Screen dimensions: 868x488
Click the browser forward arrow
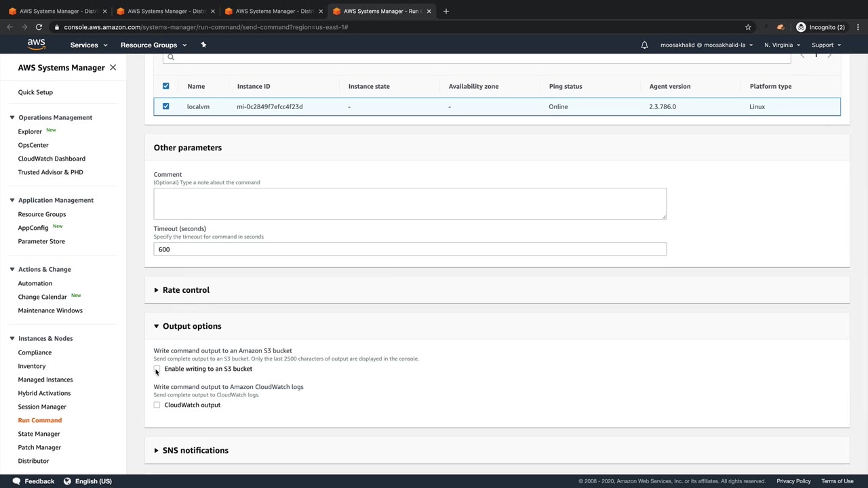click(x=24, y=27)
